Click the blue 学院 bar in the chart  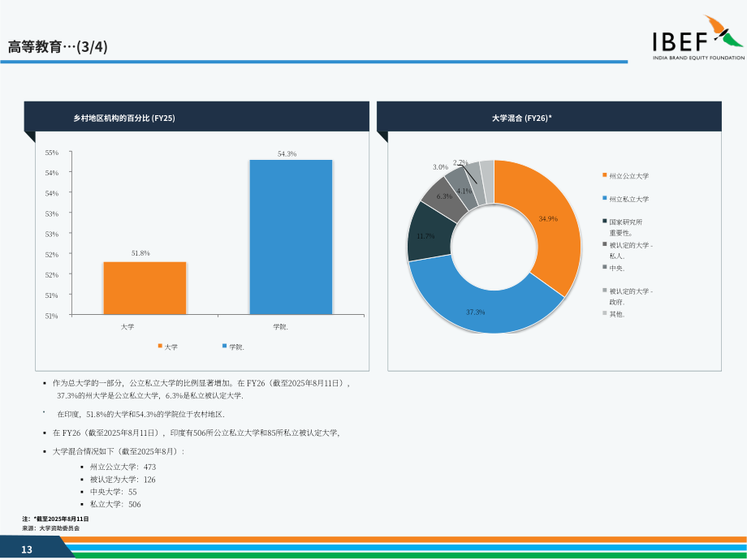pos(291,237)
